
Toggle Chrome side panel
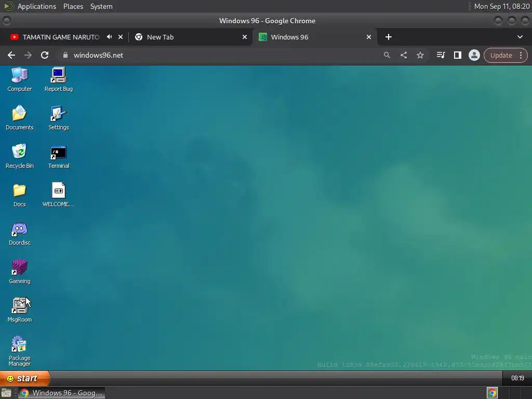pyautogui.click(x=457, y=55)
